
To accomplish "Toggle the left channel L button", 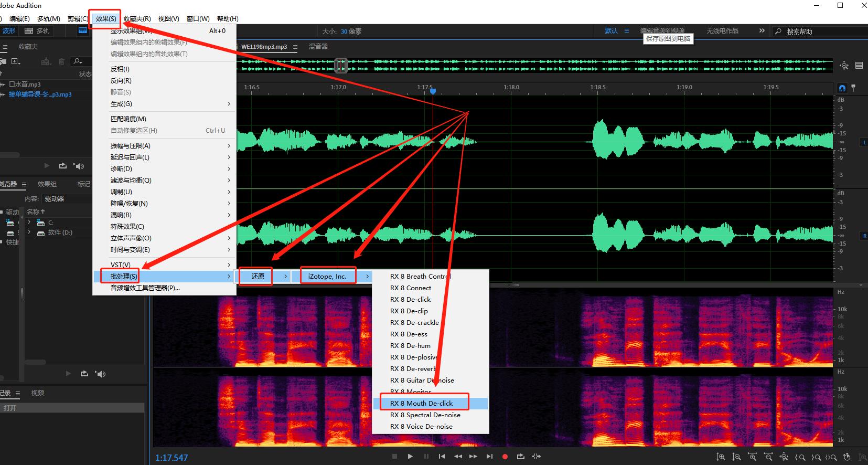I will pos(864,142).
